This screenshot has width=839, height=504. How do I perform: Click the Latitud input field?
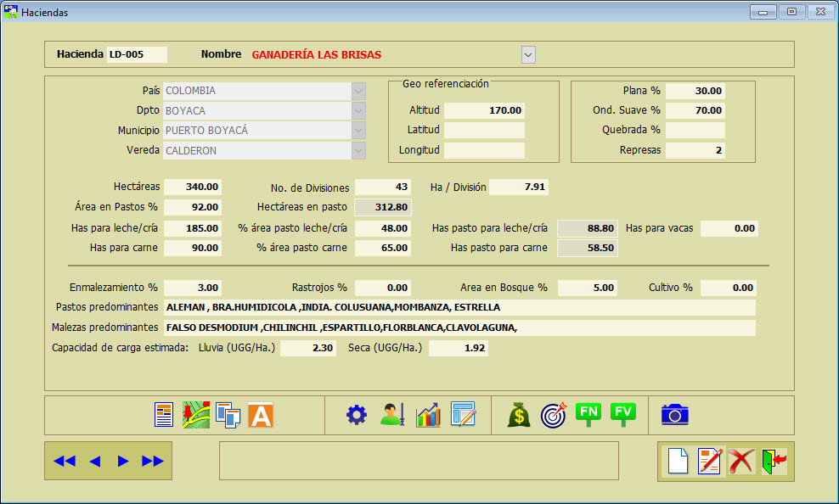coord(484,130)
